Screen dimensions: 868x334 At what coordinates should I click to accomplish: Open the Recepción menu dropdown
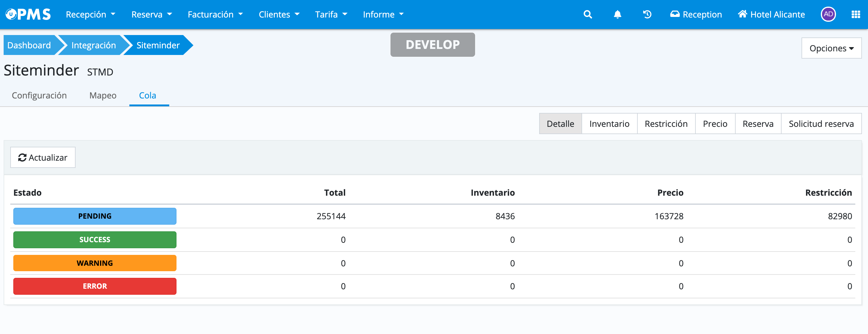(x=90, y=14)
